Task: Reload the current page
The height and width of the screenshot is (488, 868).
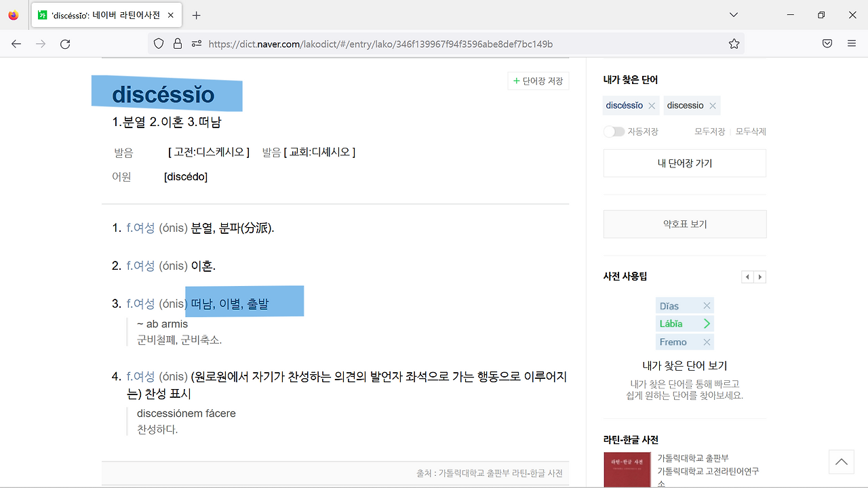Action: [65, 44]
